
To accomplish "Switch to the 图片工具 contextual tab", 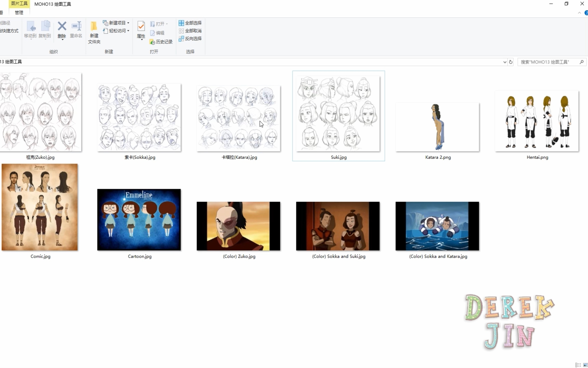I will (x=19, y=4).
